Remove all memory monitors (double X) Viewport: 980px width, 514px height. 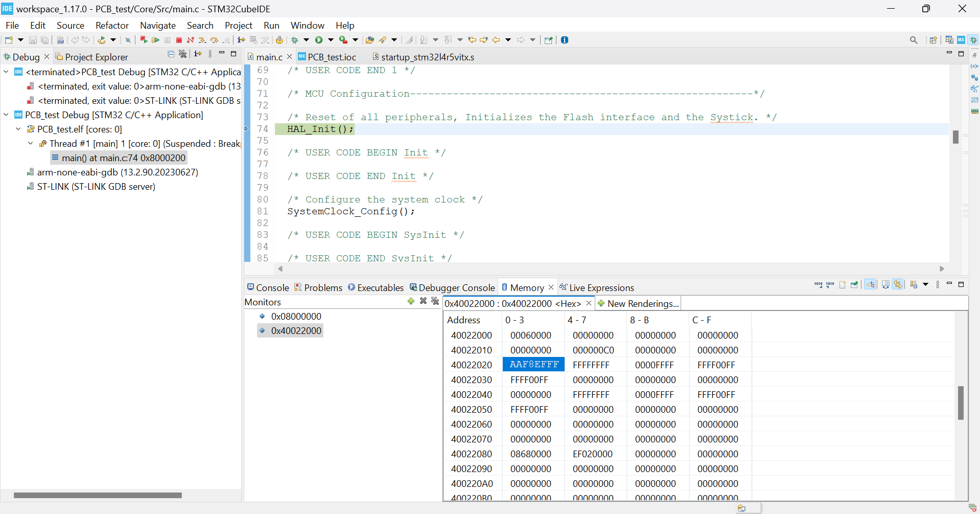[x=435, y=301]
